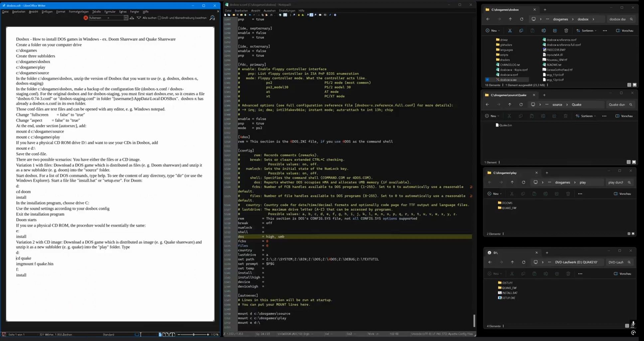The height and width of the screenshot is (341, 644).
Task: Go up one level in play Explorer window
Action: [x=512, y=182]
